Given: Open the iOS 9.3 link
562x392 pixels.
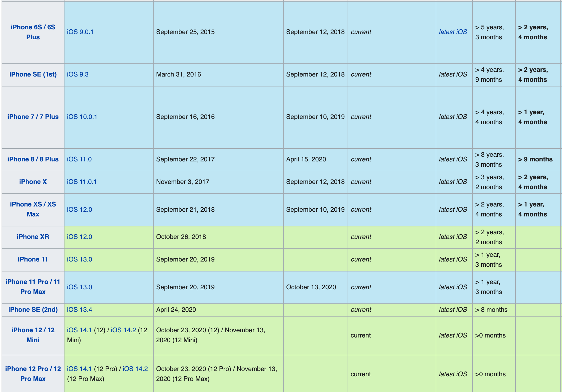Looking at the screenshot, I should coord(78,74).
